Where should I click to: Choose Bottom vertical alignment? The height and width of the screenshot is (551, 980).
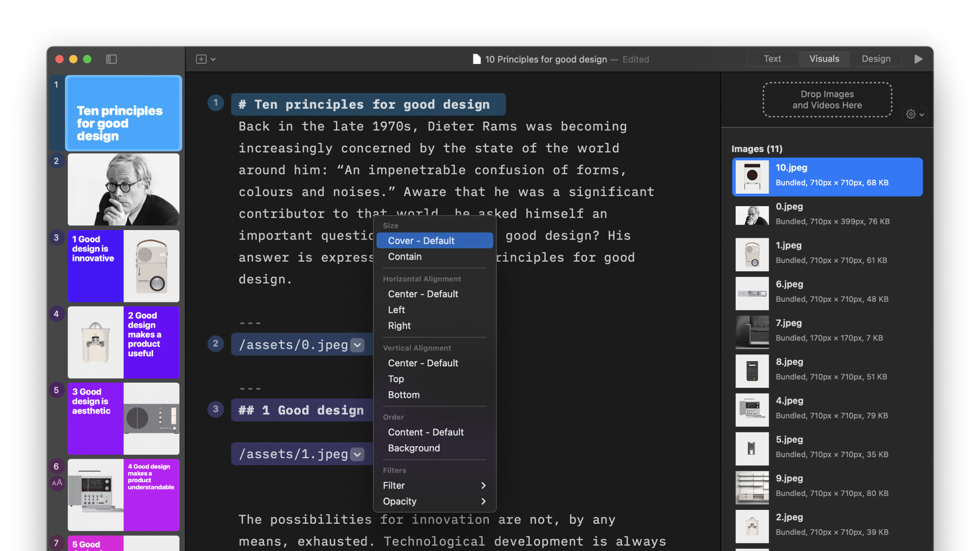click(434, 395)
